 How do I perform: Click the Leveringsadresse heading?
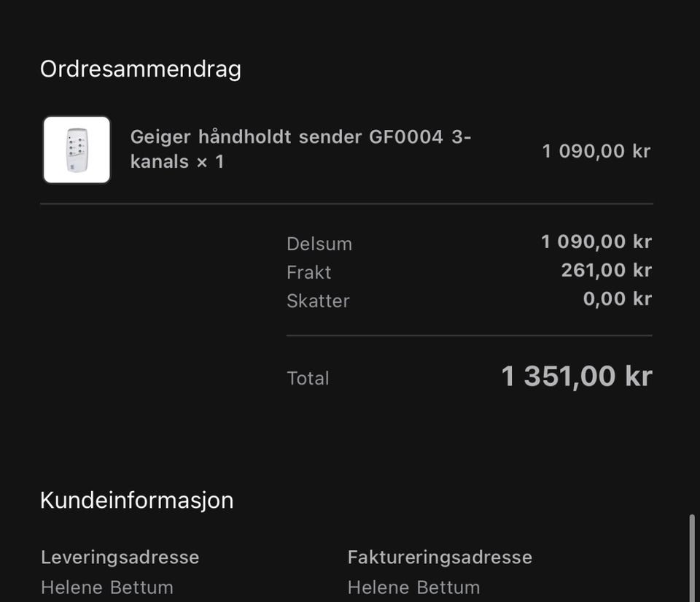coord(120,557)
